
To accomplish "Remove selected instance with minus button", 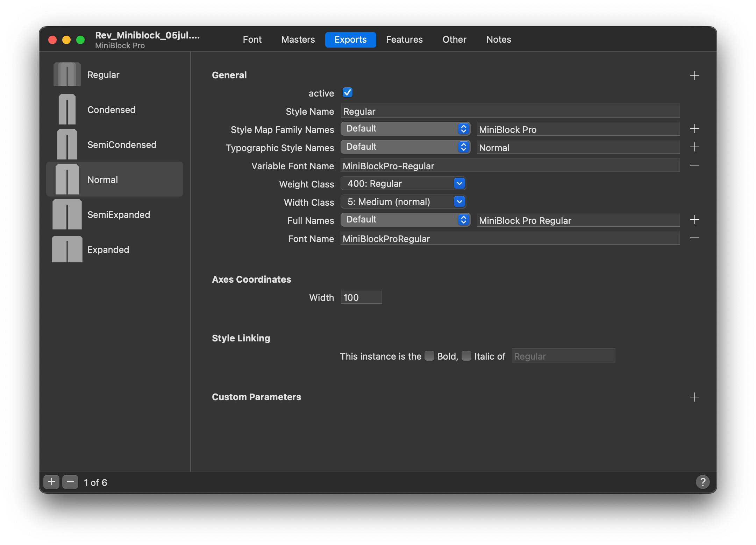I will pos(70,482).
